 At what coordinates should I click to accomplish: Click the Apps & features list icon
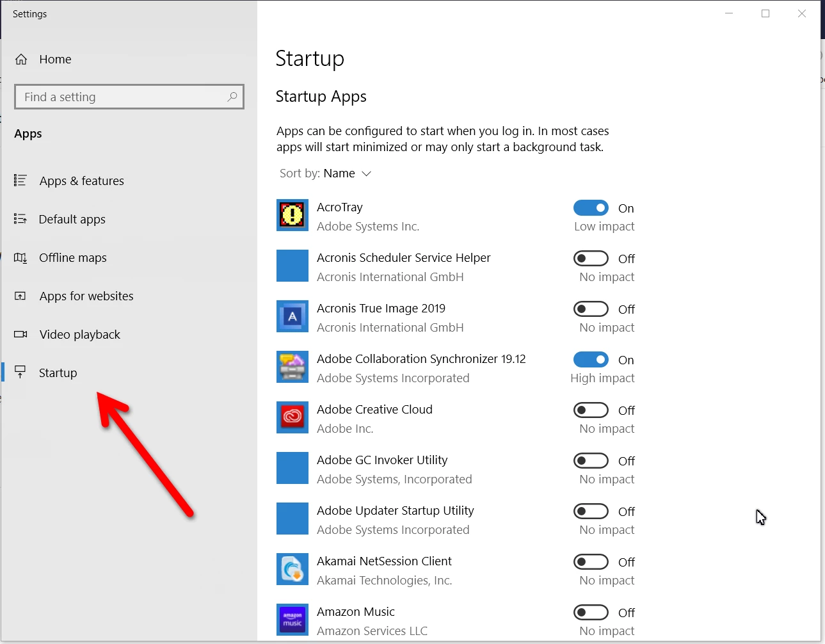pos(20,181)
